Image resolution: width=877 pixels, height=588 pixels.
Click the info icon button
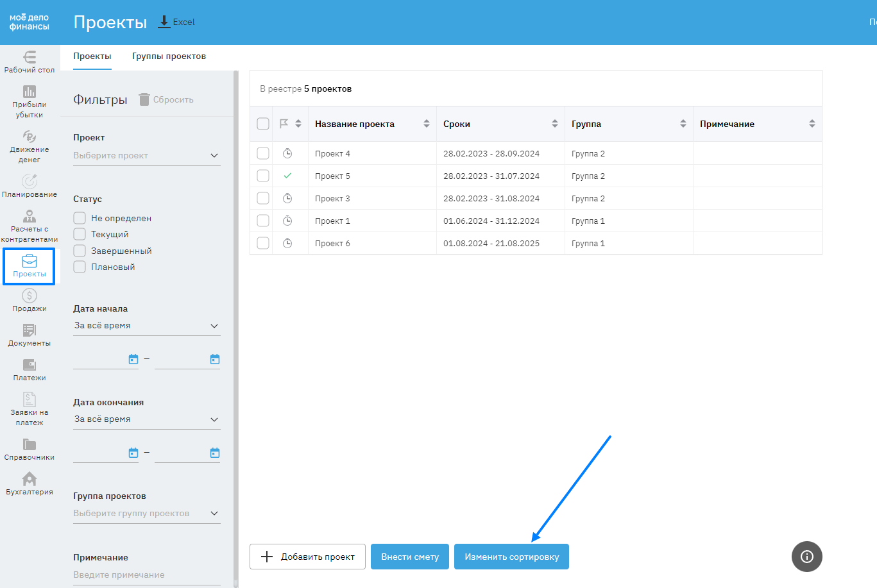[806, 557]
